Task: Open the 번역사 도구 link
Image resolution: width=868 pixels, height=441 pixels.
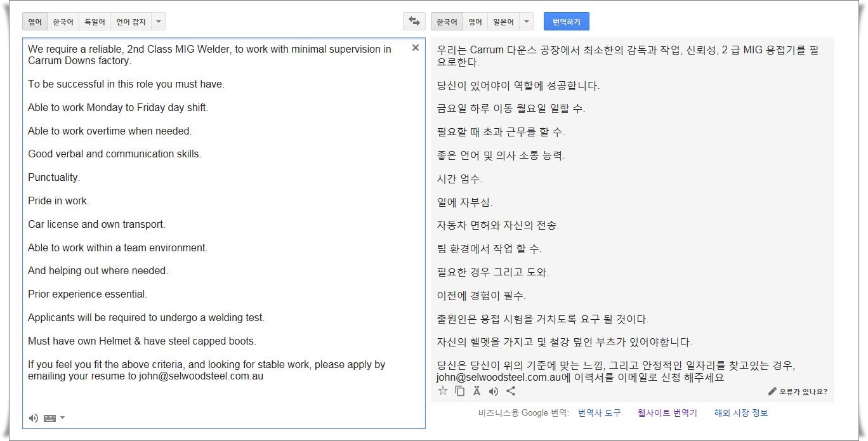Action: (600, 413)
